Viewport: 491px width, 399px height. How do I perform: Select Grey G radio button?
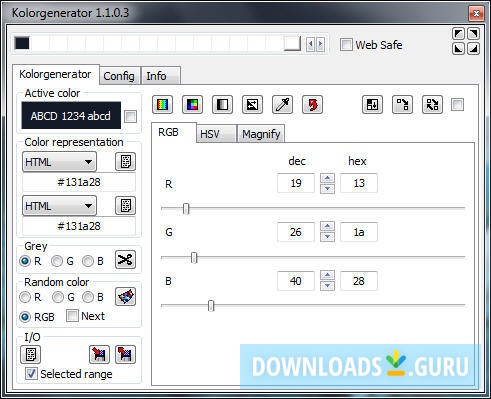click(57, 261)
